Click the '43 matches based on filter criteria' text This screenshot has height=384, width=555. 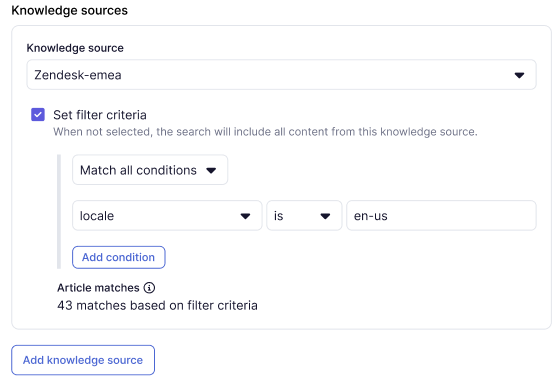click(158, 305)
